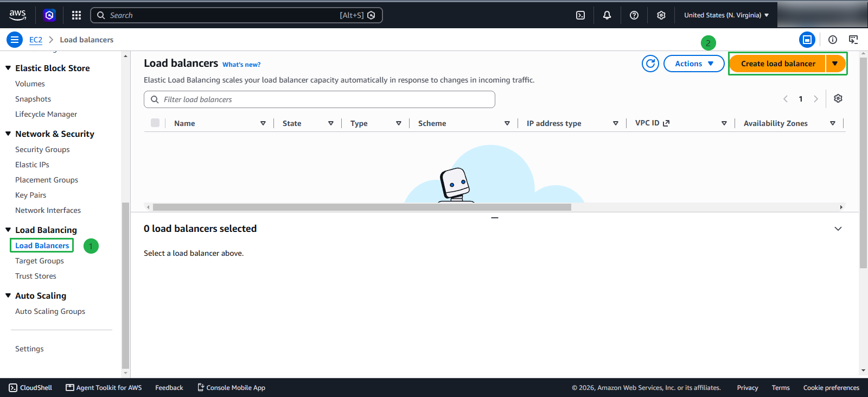This screenshot has width=868, height=397.
Task: Go to previous page arrow in pagination
Action: tap(786, 99)
